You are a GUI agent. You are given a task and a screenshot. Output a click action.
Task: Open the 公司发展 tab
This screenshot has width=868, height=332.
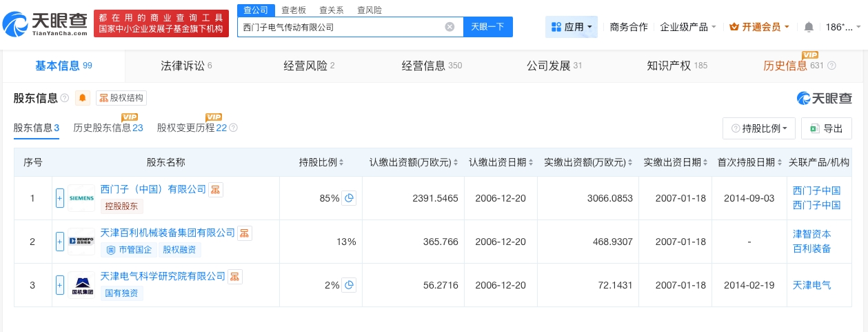point(554,66)
